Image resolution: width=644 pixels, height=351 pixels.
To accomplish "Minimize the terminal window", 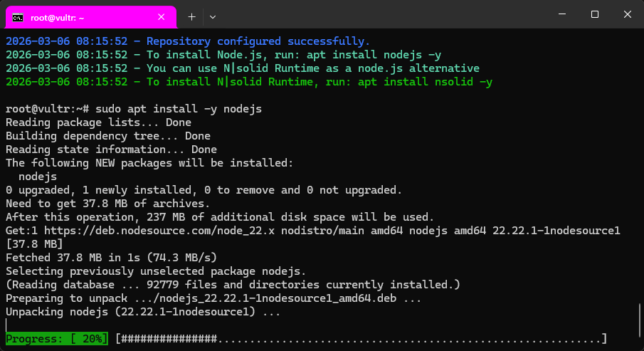I will click(562, 14).
